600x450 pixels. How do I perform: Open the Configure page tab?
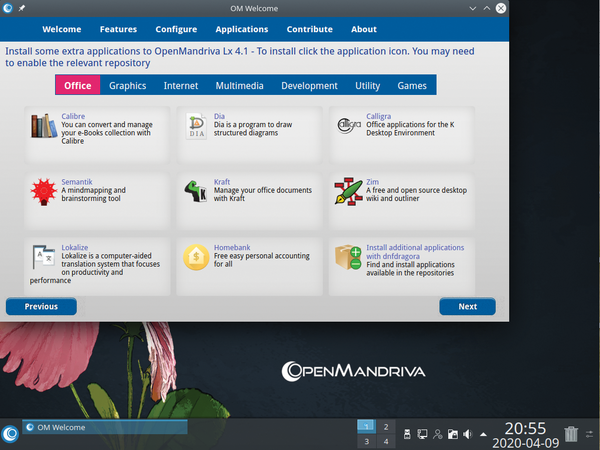[x=176, y=29]
